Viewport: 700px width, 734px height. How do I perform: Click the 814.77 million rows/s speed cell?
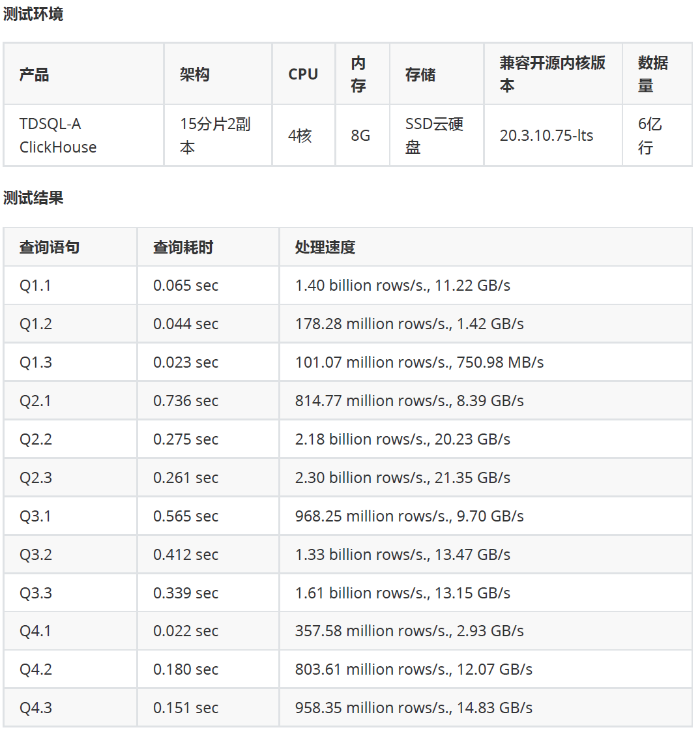pos(486,401)
